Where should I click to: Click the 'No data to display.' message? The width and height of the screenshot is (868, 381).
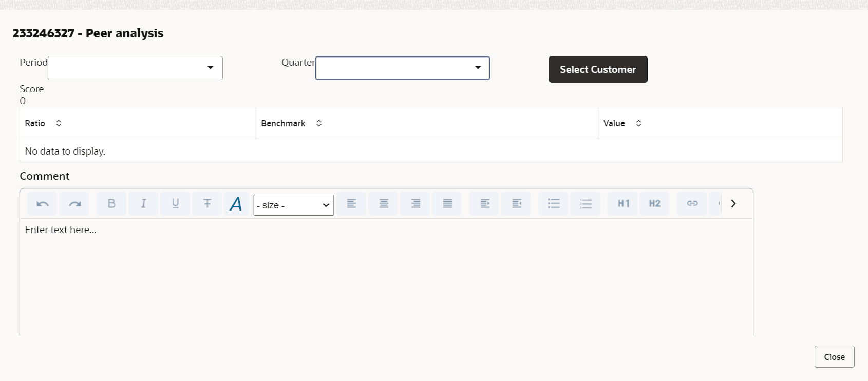[x=65, y=151]
